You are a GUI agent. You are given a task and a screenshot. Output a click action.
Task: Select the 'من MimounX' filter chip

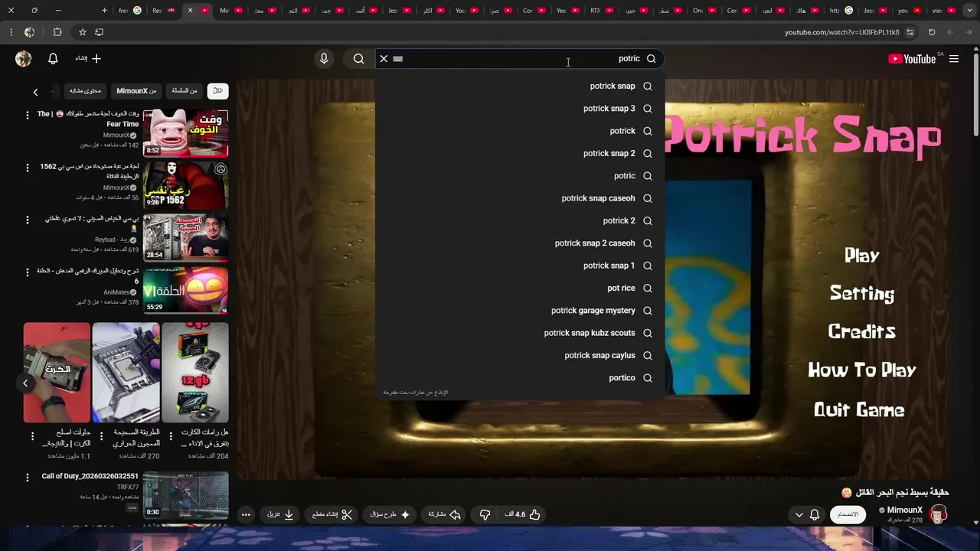pos(136,91)
